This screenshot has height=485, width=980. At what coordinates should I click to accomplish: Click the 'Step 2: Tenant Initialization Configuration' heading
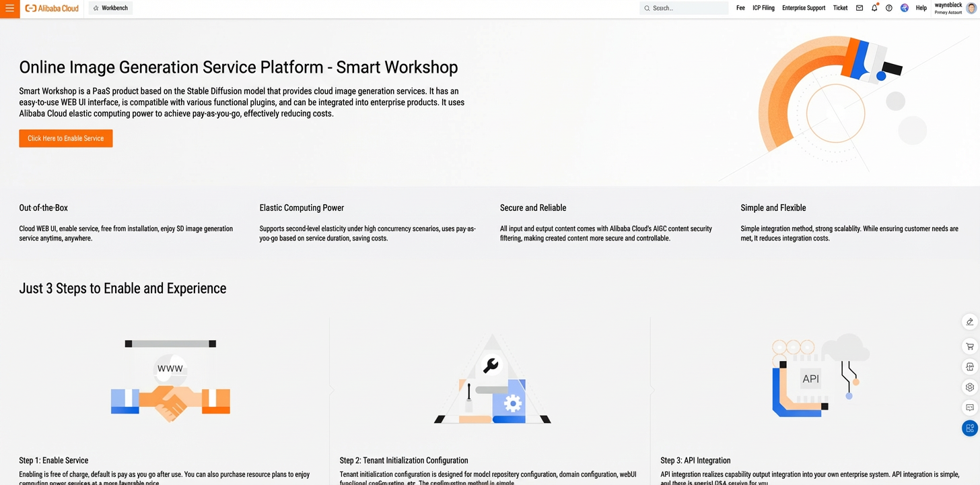pos(404,460)
